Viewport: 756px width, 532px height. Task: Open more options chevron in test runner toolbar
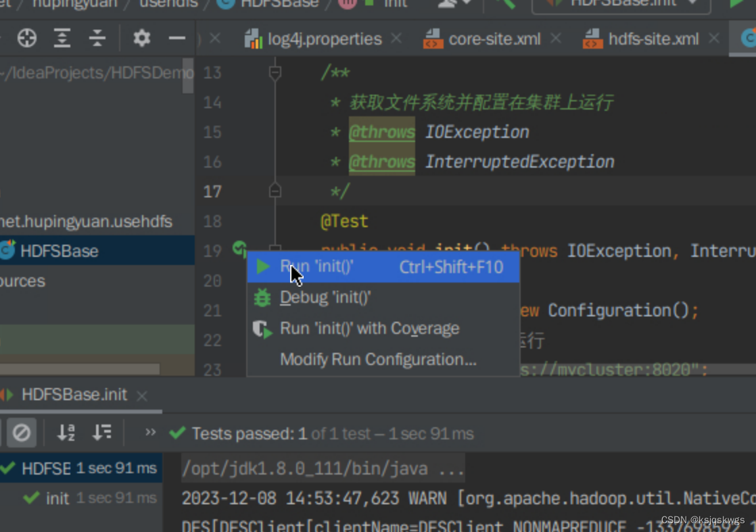click(150, 433)
